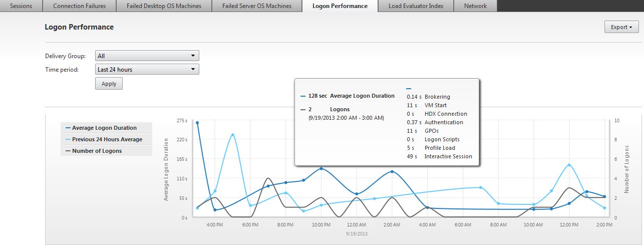Click the light blue data point at 7:00 AM
644x245 pixels.
click(x=480, y=187)
